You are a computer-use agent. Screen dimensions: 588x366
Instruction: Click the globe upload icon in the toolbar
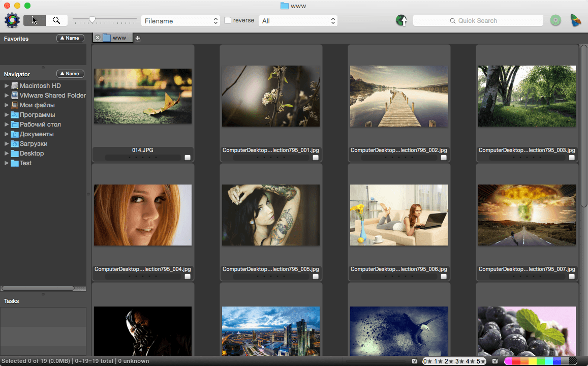(x=401, y=20)
